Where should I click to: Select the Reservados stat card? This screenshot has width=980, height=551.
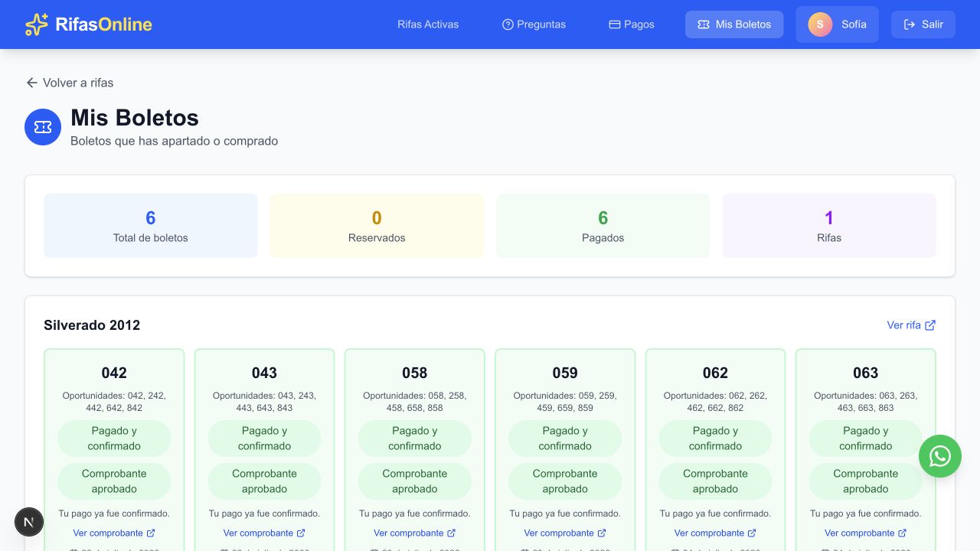tap(377, 226)
